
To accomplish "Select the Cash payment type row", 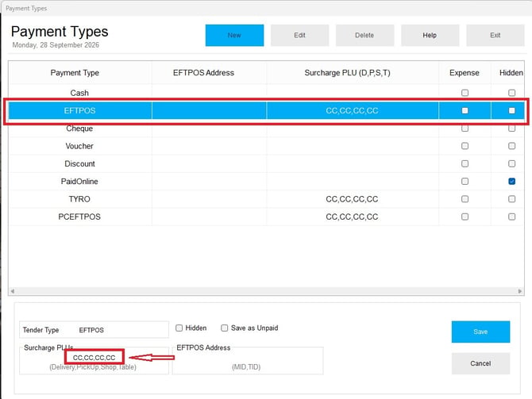I will [x=266, y=93].
